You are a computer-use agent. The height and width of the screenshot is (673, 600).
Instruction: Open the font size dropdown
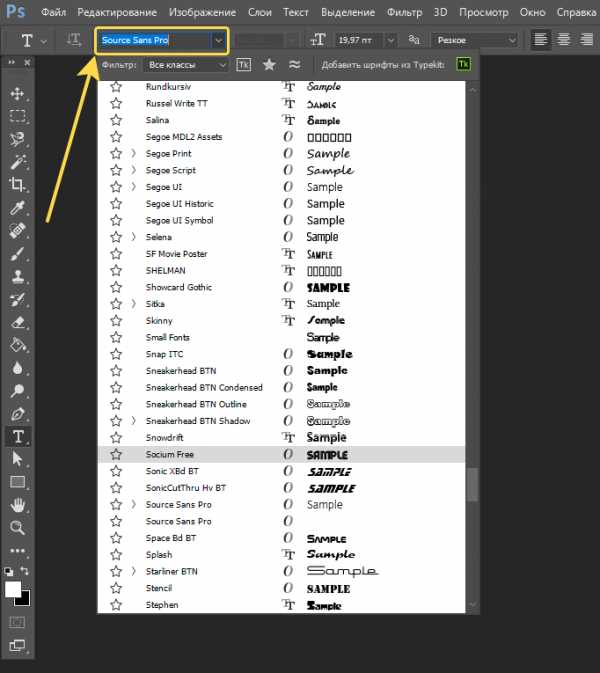point(391,40)
